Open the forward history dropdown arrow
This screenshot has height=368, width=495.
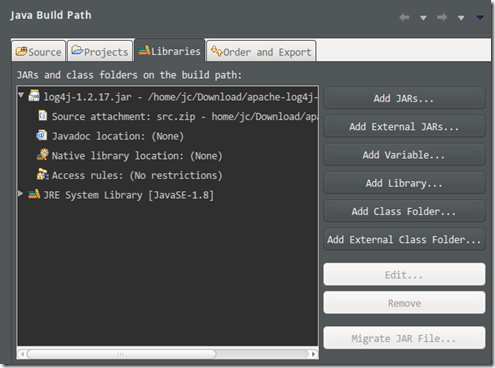[461, 18]
